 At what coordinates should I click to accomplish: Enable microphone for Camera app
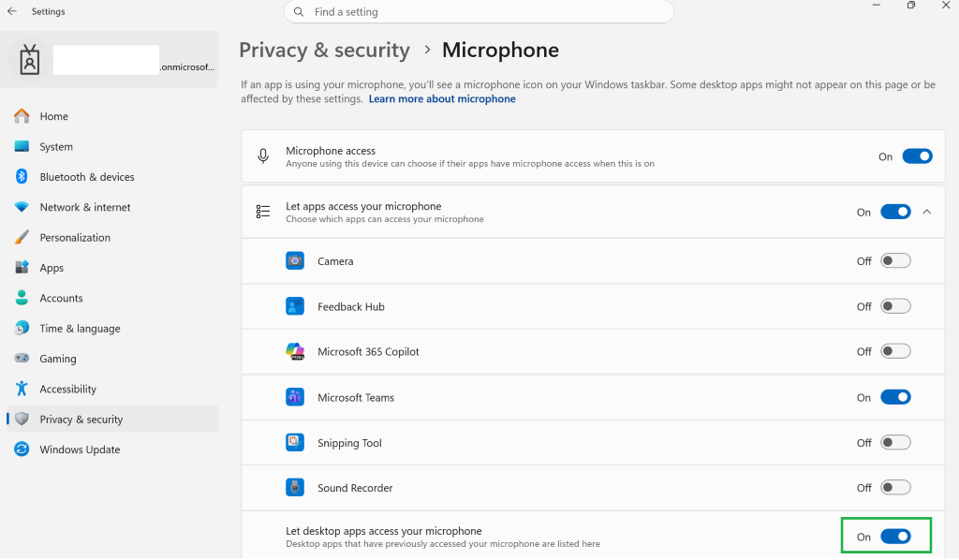click(895, 261)
